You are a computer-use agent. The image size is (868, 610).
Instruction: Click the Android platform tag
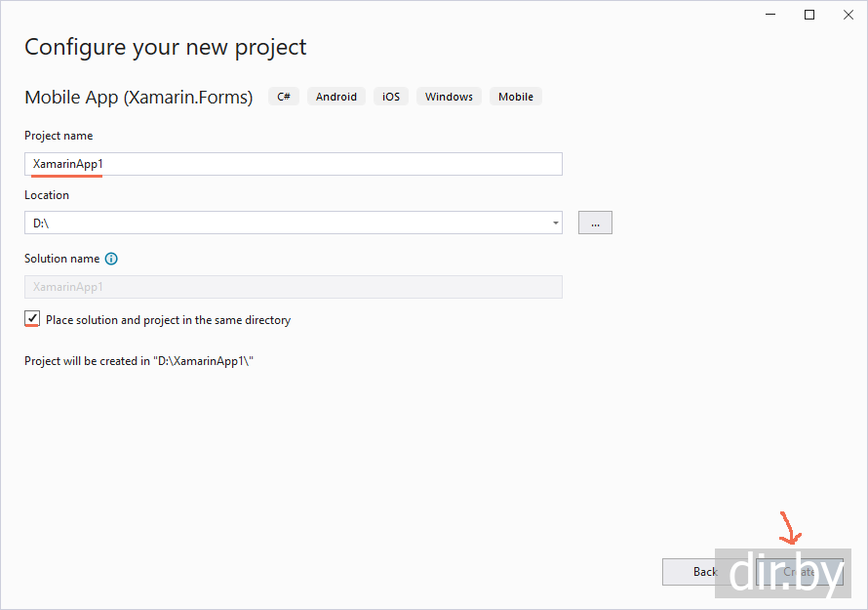tap(336, 97)
